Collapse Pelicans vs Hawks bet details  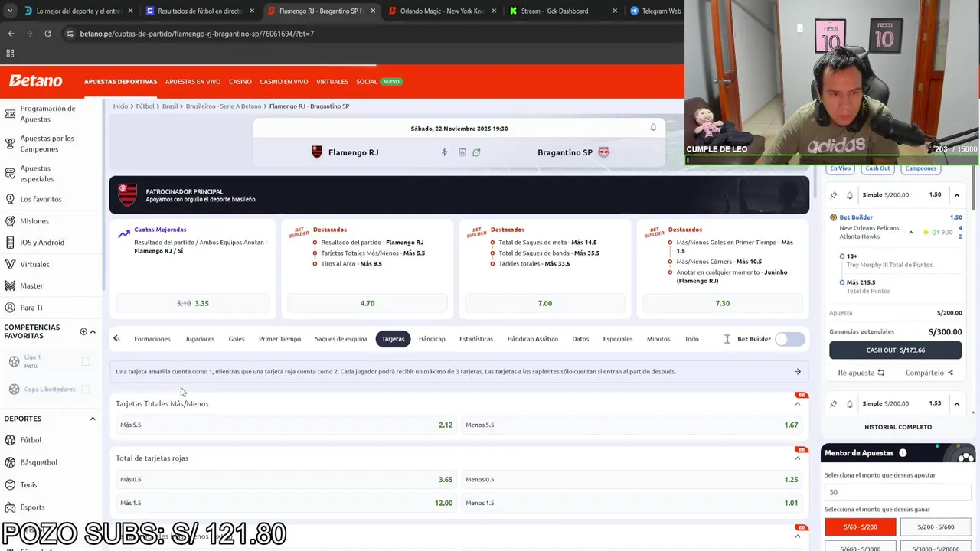point(910,233)
